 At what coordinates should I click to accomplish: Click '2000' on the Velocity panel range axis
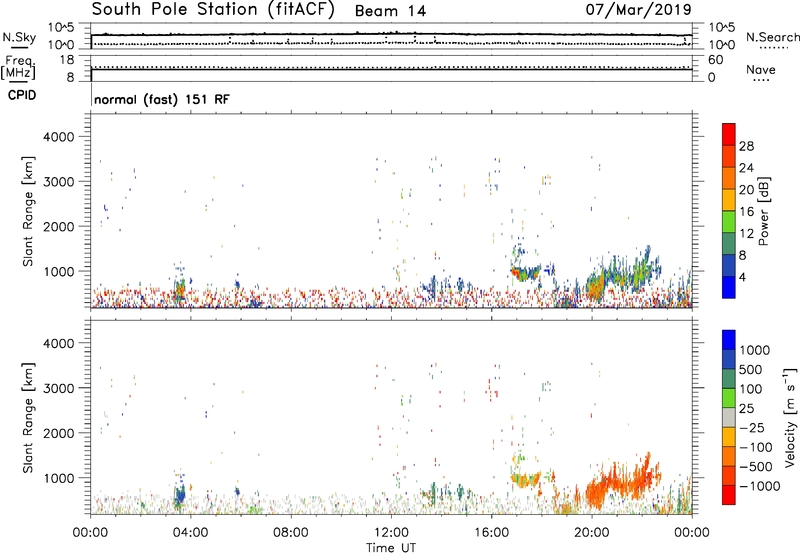coord(58,433)
